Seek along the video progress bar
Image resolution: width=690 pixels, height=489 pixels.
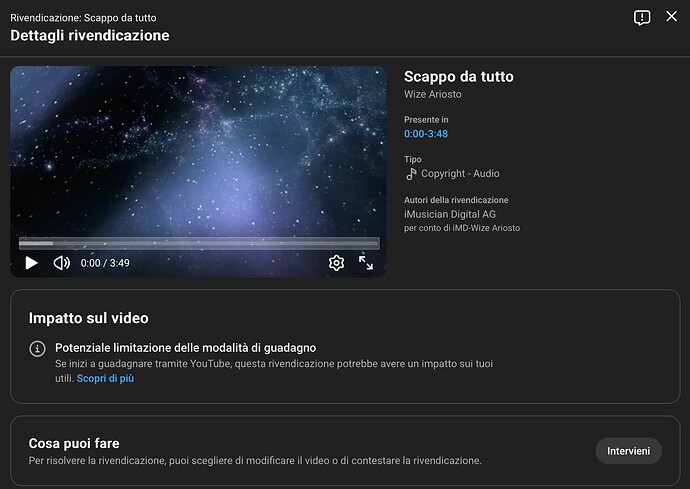pos(199,243)
